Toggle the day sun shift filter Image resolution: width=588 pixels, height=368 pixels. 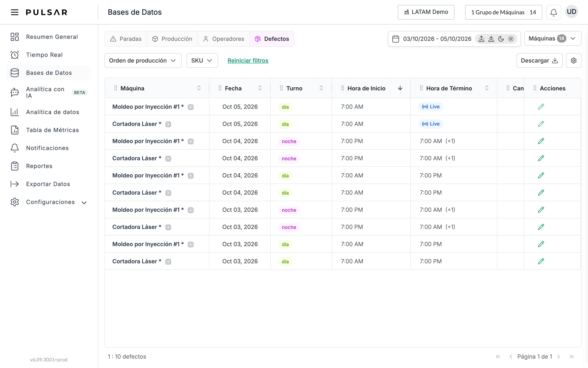(x=510, y=39)
